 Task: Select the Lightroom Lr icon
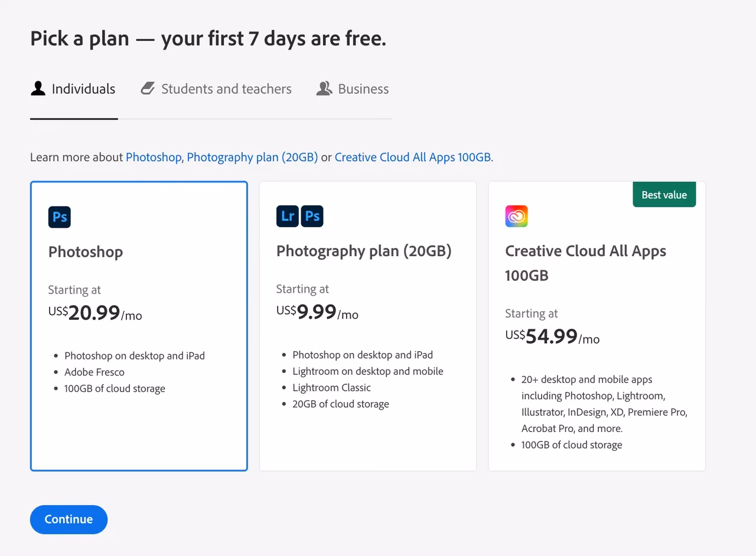click(287, 216)
